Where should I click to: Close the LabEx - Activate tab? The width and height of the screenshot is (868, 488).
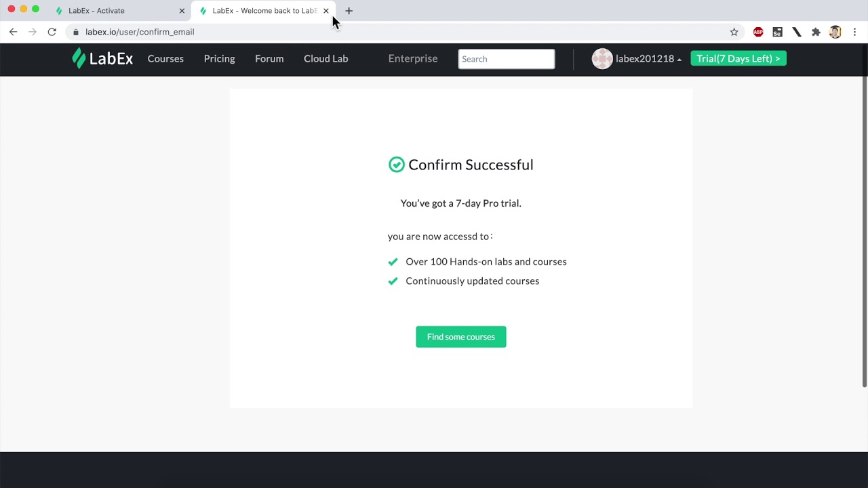[182, 11]
